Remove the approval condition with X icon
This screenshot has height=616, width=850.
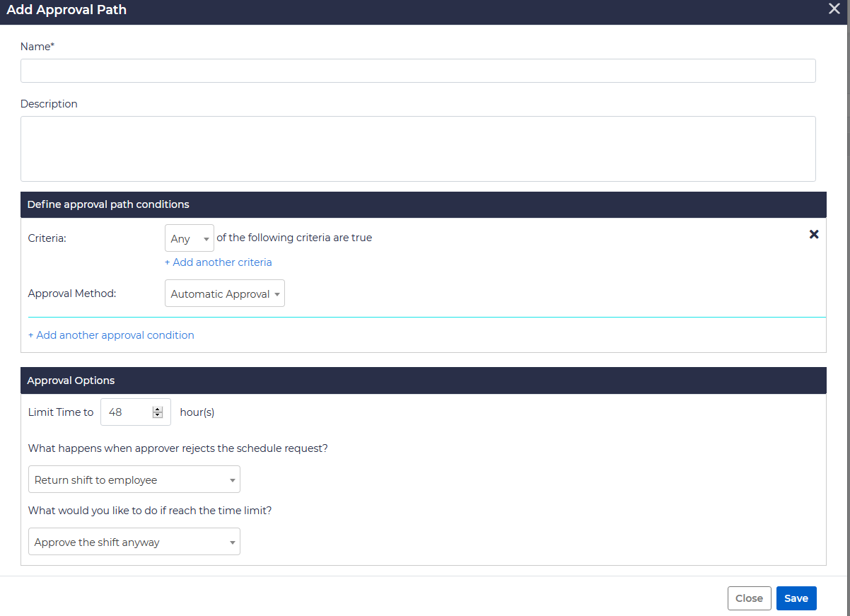[x=814, y=234]
